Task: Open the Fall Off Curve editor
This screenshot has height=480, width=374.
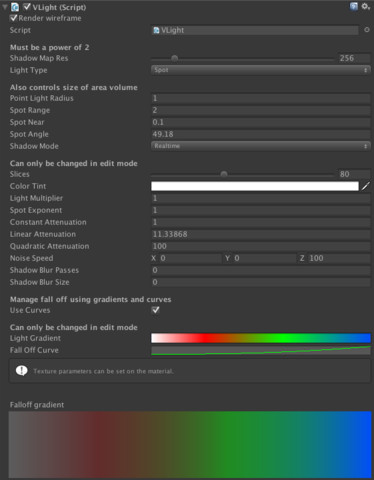Action: pyautogui.click(x=261, y=350)
